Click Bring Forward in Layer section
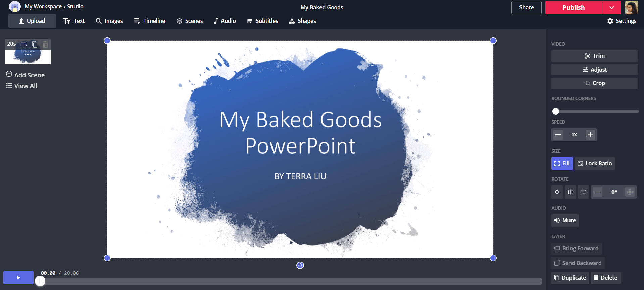Viewport: 644px width, 290px height. click(x=577, y=248)
